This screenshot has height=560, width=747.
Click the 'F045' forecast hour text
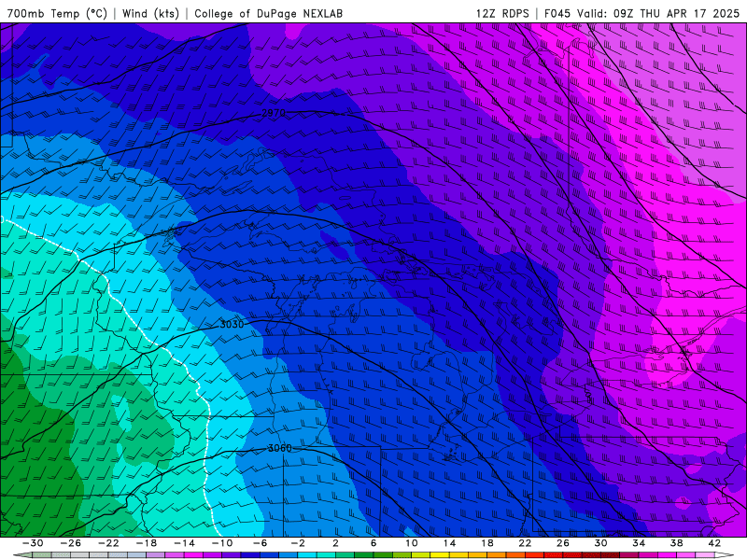click(557, 13)
